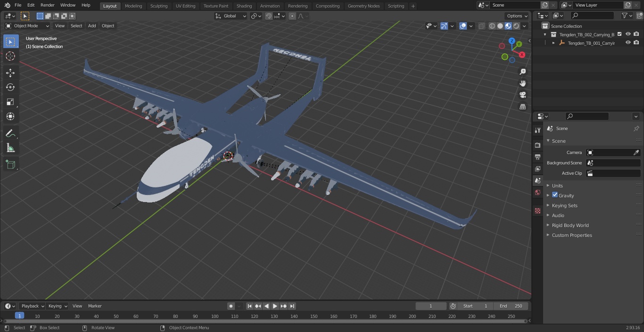Switch to the UV Editing workspace tab

click(185, 6)
